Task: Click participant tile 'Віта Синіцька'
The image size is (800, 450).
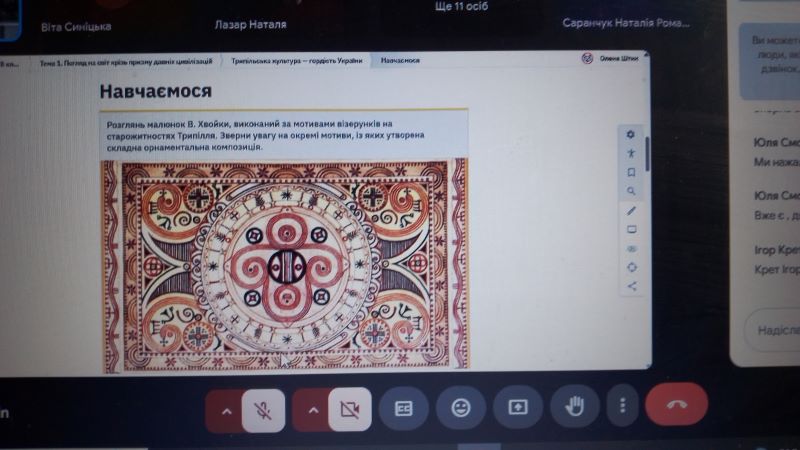Action: coord(76,27)
